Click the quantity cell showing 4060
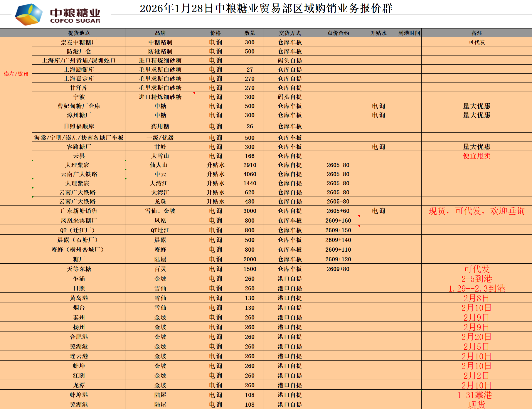532x409 pixels. [x=250, y=174]
